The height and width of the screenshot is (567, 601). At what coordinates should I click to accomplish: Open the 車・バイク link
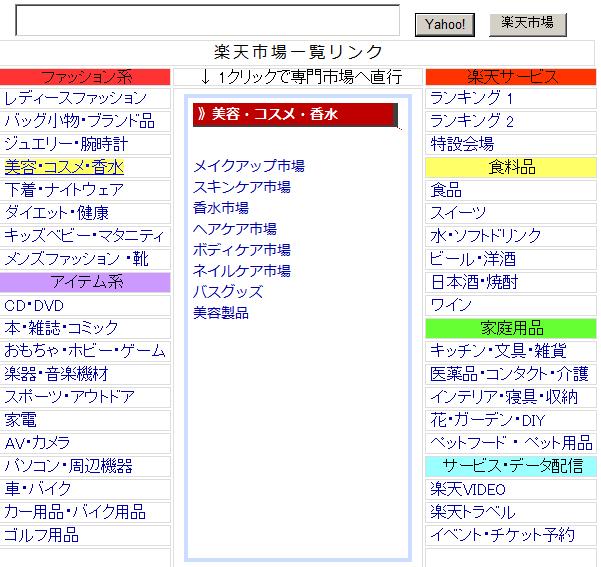pos(38,489)
